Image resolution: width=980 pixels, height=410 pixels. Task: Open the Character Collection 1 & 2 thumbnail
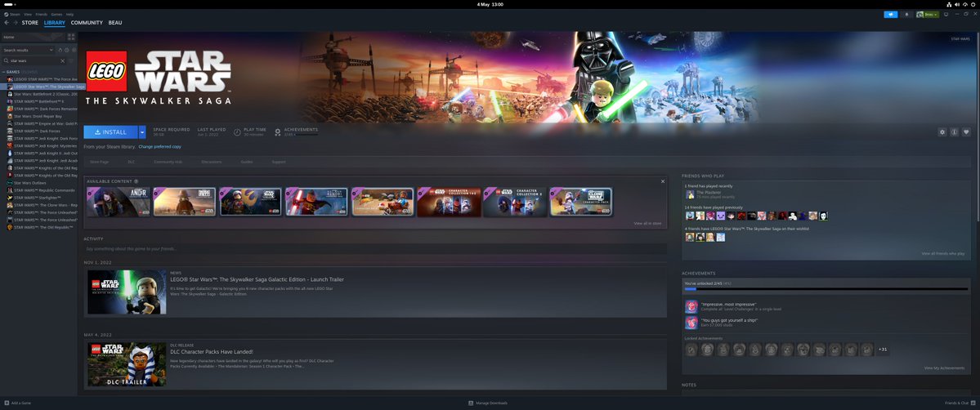coord(449,202)
